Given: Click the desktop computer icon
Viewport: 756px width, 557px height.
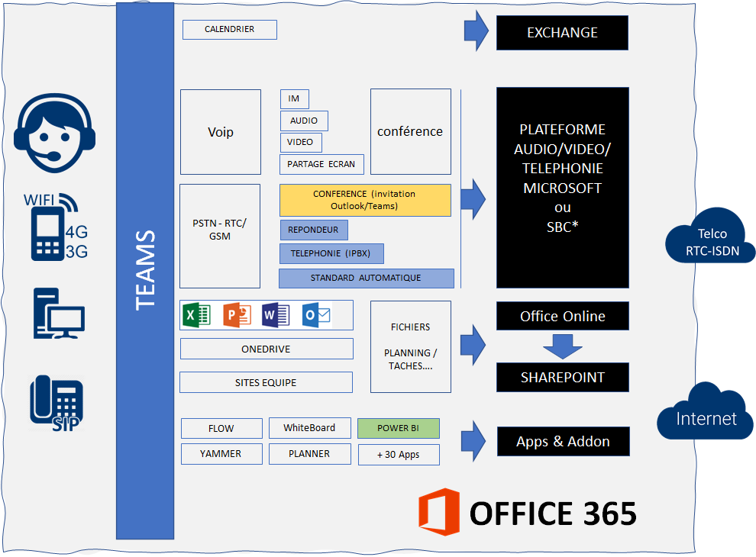Looking at the screenshot, I should [x=57, y=314].
